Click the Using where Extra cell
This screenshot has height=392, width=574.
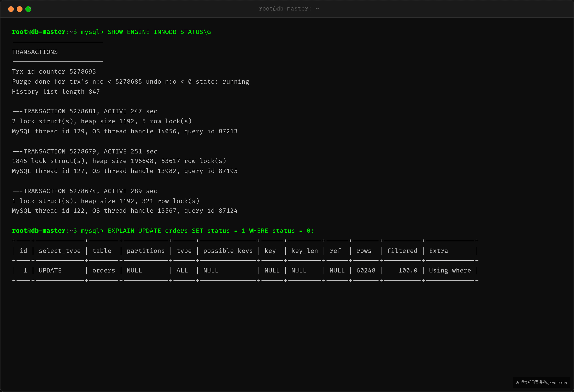point(450,271)
